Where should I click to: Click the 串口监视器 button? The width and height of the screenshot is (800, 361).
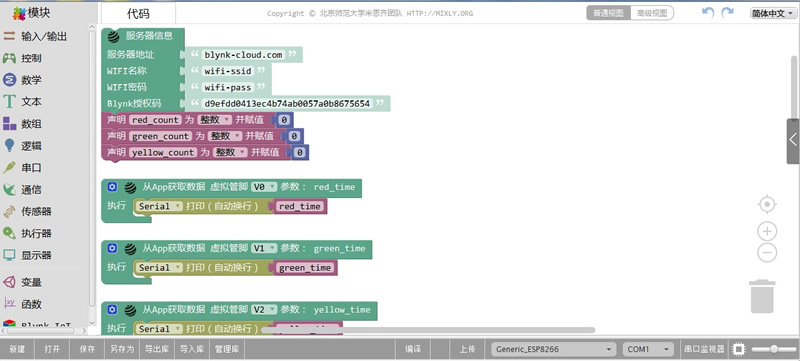[704, 349]
